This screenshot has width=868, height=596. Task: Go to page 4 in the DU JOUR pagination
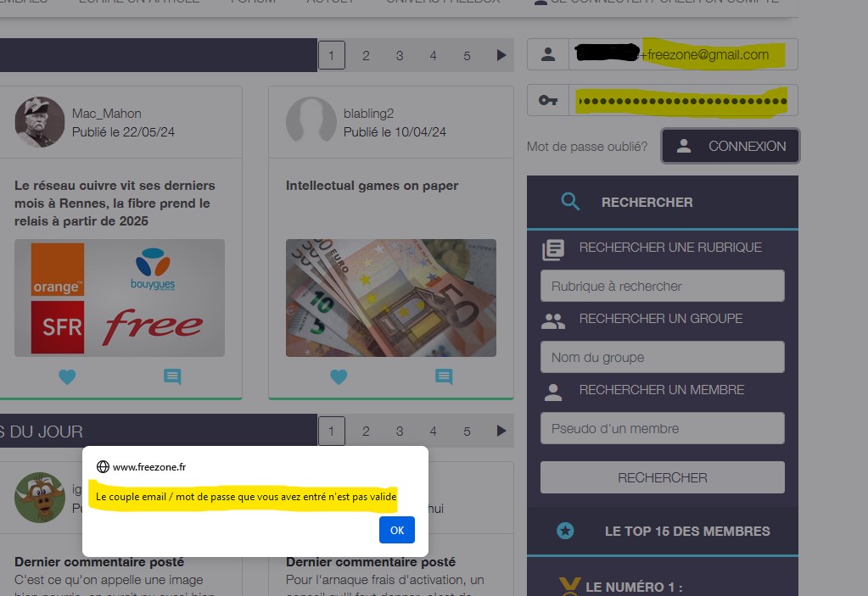[433, 431]
